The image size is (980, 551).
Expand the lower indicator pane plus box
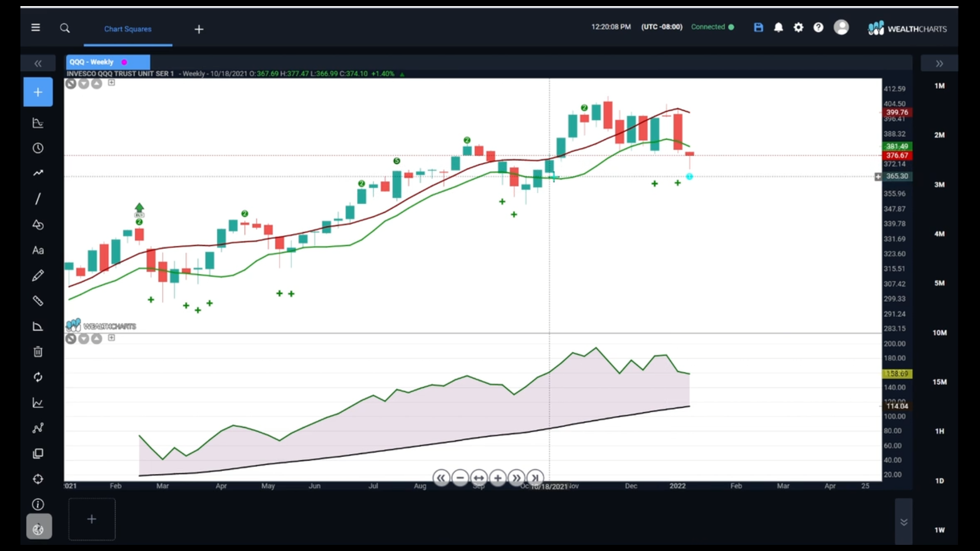tap(111, 338)
